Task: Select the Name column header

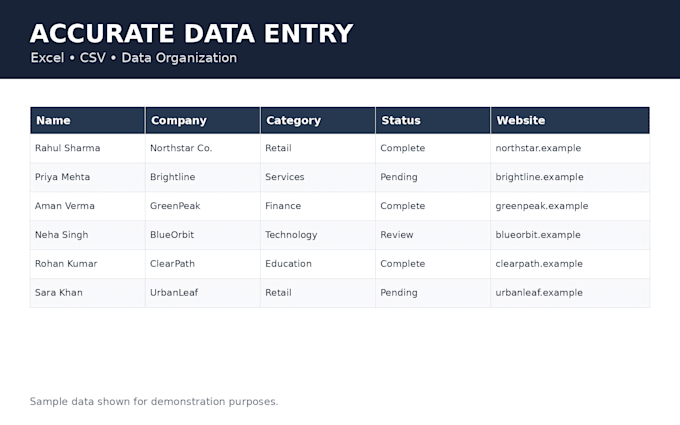Action: click(x=88, y=120)
